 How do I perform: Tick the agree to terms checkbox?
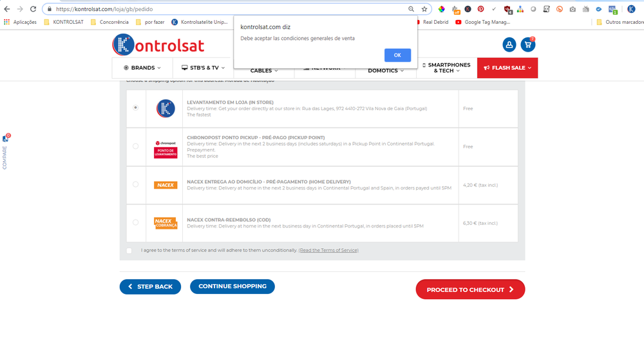129,250
